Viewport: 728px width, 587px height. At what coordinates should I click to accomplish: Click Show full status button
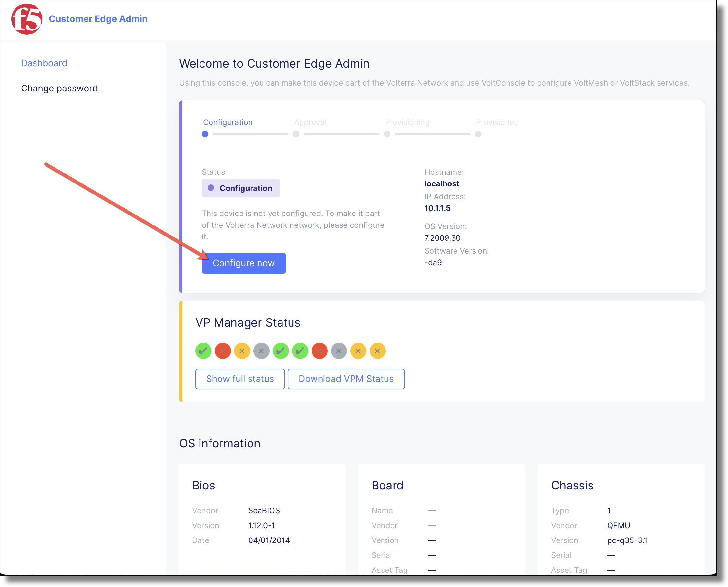pos(240,379)
